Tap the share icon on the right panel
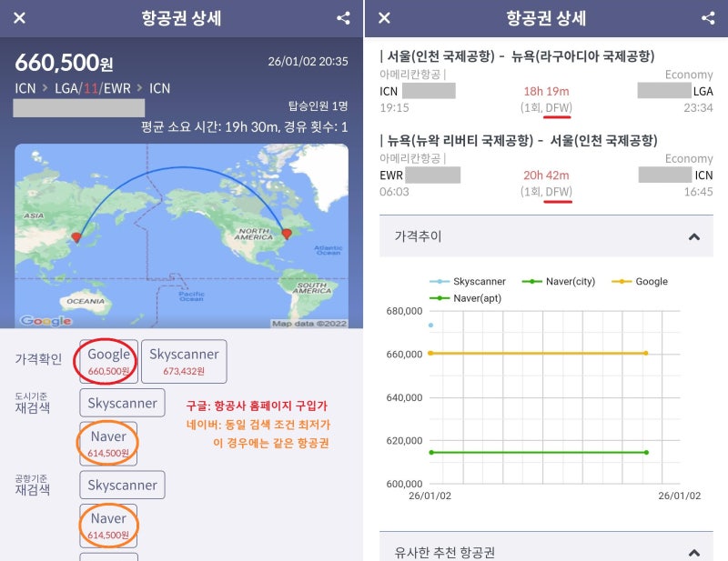Image resolution: width=728 pixels, height=561 pixels. 708,18
